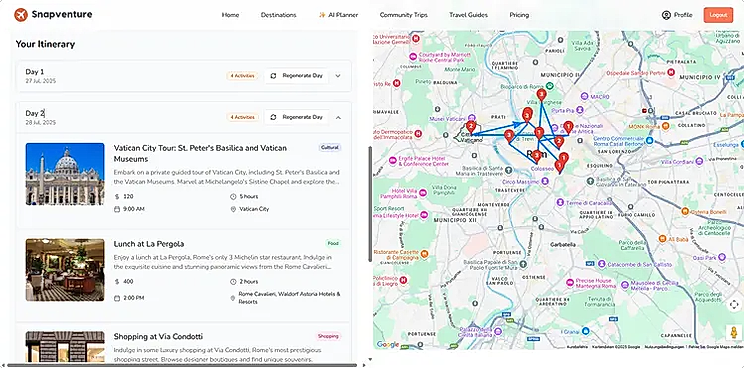This screenshot has height=368, width=744.
Task: Open the AI Planner nav item
Action: (x=338, y=15)
